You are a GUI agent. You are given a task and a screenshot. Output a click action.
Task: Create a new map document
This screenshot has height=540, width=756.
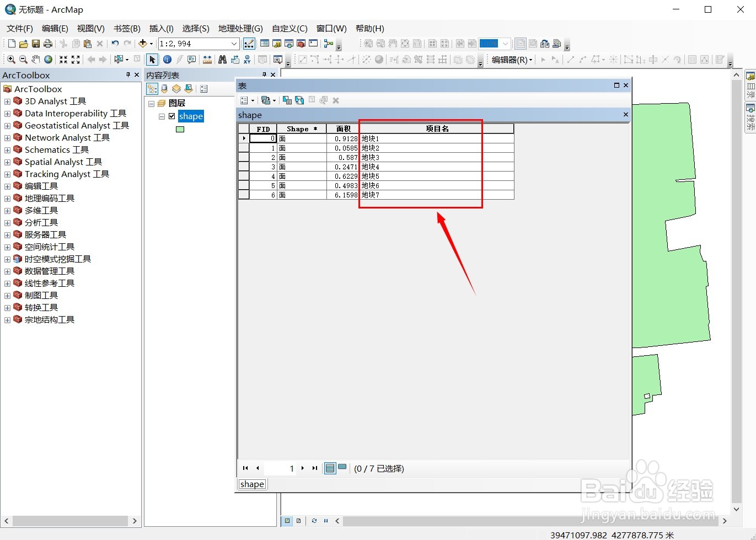[x=12, y=44]
